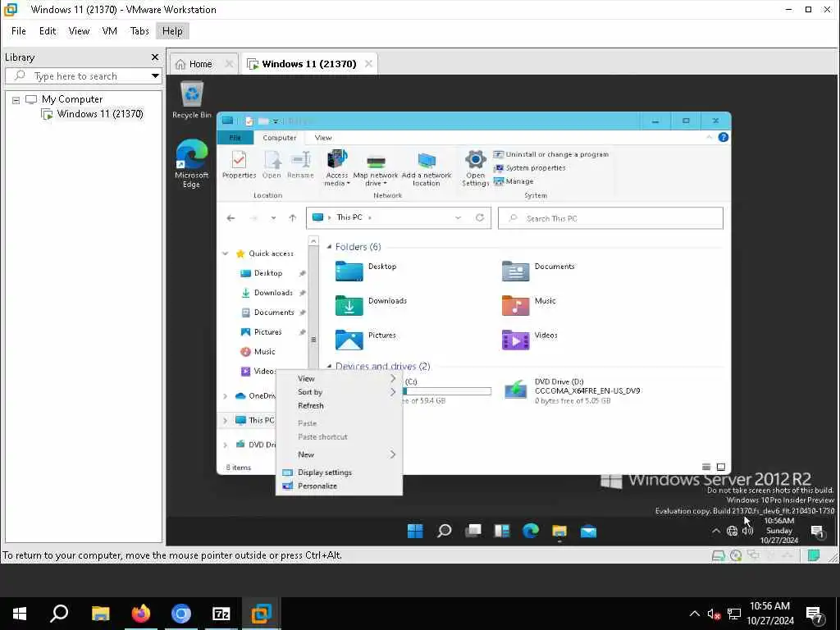Click Open Settings gear in ribbon
The height and width of the screenshot is (630, 840).
475,168
